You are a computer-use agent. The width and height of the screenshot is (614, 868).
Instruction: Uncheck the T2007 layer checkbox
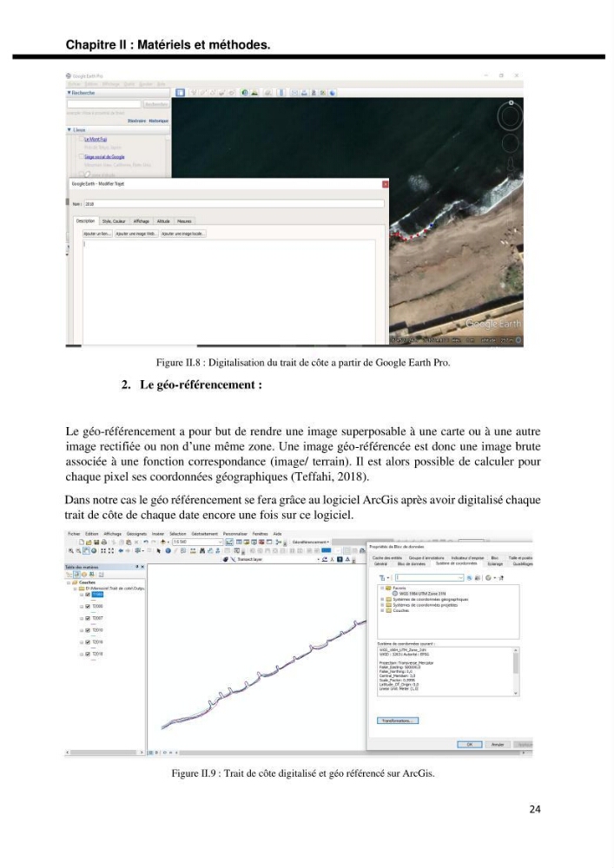88,618
